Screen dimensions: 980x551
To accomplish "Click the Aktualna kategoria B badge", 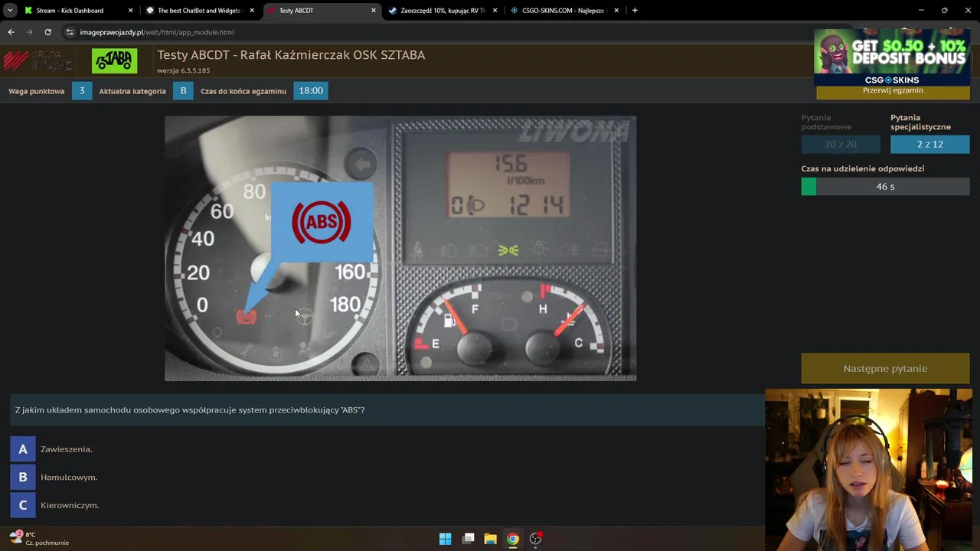I will click(x=183, y=91).
